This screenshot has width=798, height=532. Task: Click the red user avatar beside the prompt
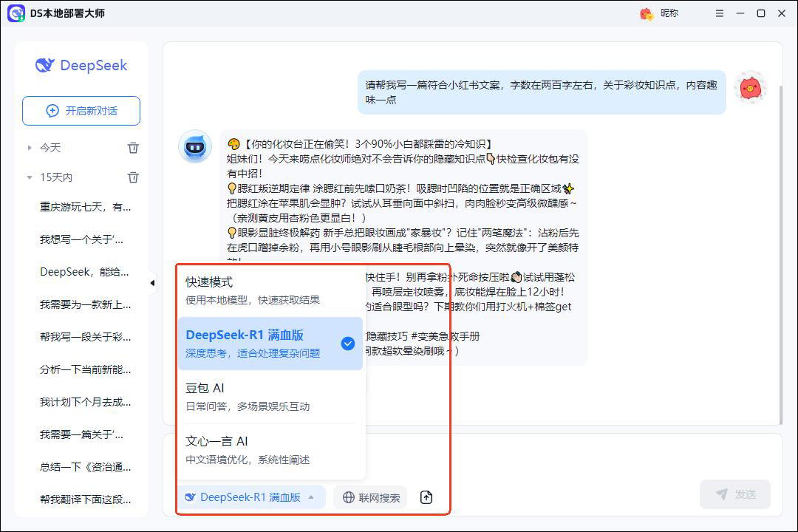(750, 88)
